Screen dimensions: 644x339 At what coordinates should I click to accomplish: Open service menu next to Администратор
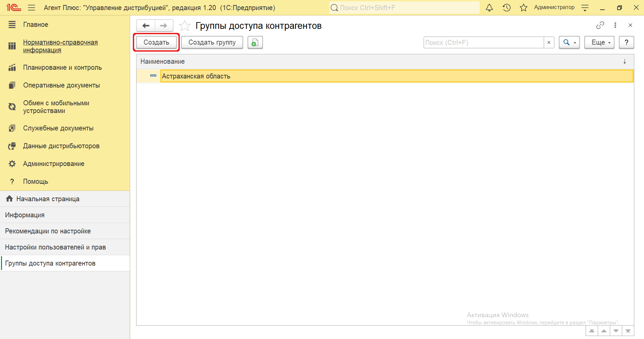pyautogui.click(x=585, y=8)
